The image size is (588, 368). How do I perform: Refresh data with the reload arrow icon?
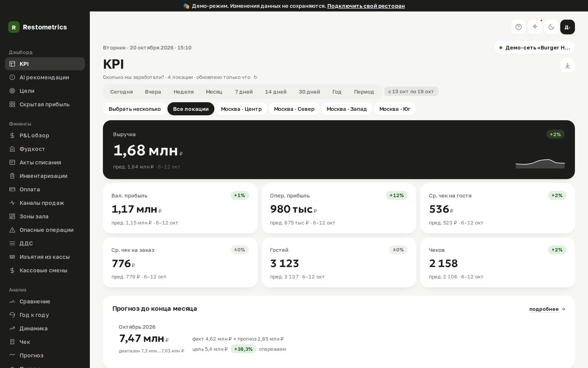[x=256, y=77]
